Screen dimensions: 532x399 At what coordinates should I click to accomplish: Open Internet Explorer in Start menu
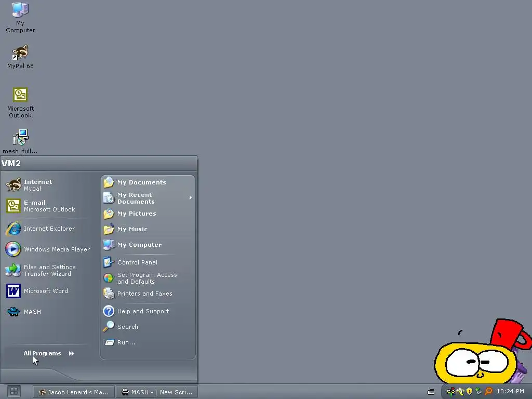(47, 229)
